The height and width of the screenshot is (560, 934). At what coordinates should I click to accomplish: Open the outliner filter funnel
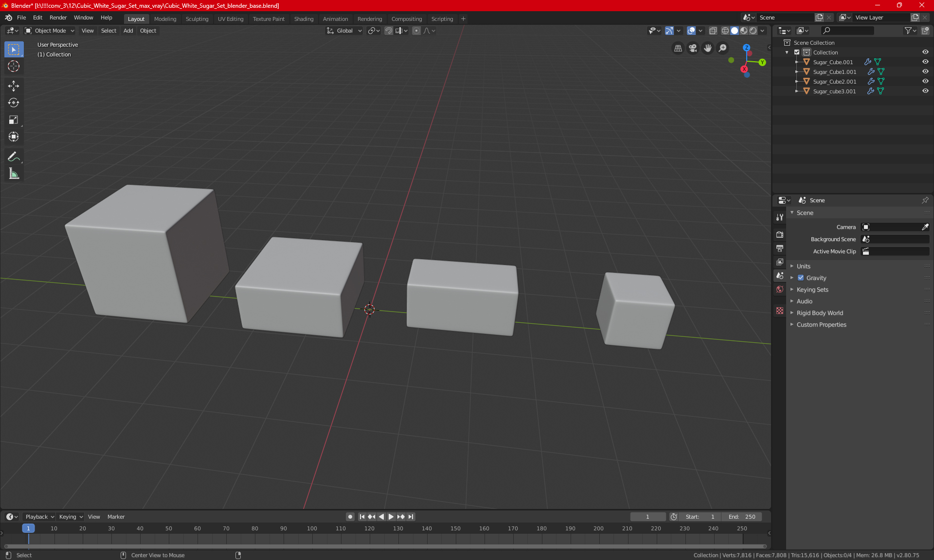coord(910,31)
